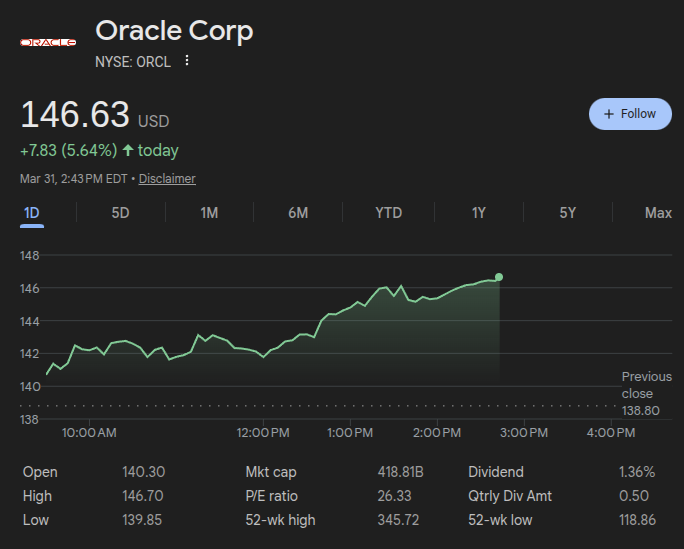The width and height of the screenshot is (684, 549).
Task: Click the Oracle company logo
Action: (48, 42)
